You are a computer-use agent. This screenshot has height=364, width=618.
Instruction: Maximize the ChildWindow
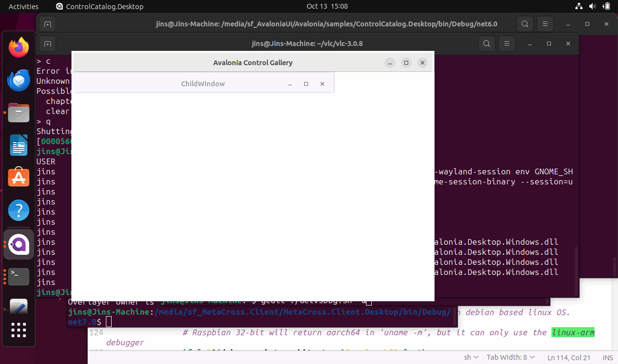306,84
